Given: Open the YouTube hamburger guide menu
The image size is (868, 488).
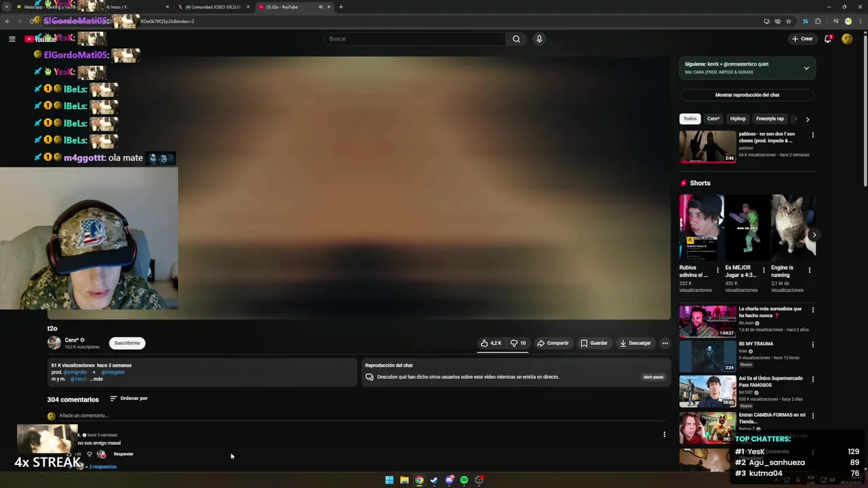Looking at the screenshot, I should click(x=12, y=39).
